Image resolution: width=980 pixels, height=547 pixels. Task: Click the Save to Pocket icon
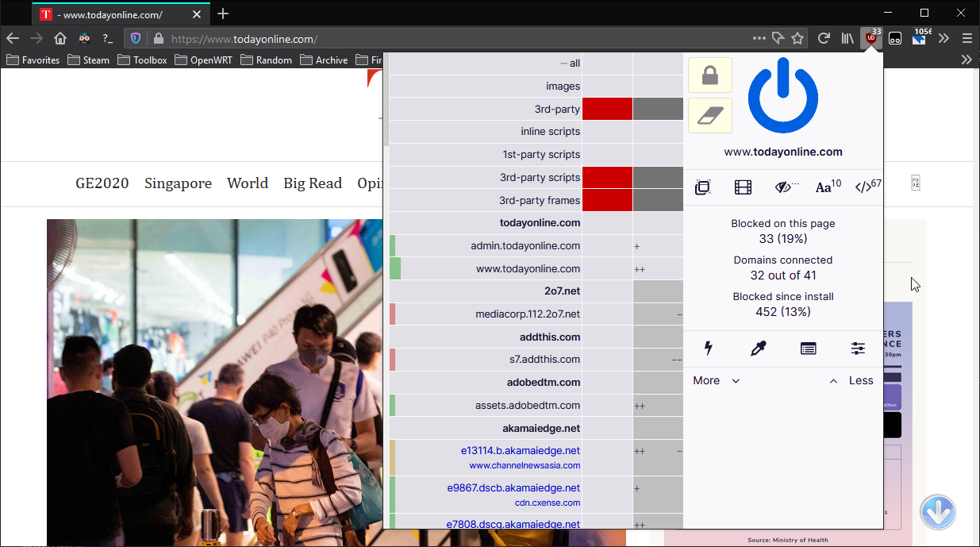click(x=778, y=38)
